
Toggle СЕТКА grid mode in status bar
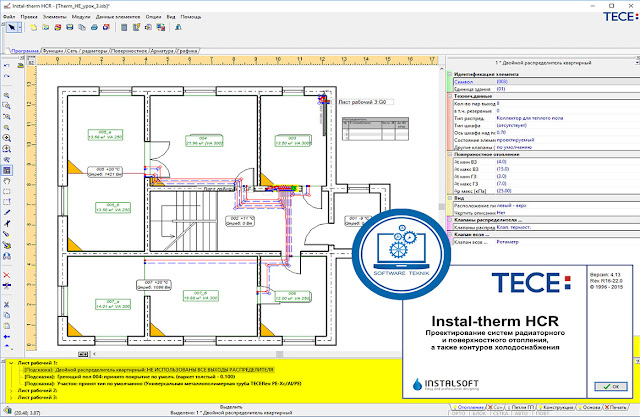[x=500, y=413]
